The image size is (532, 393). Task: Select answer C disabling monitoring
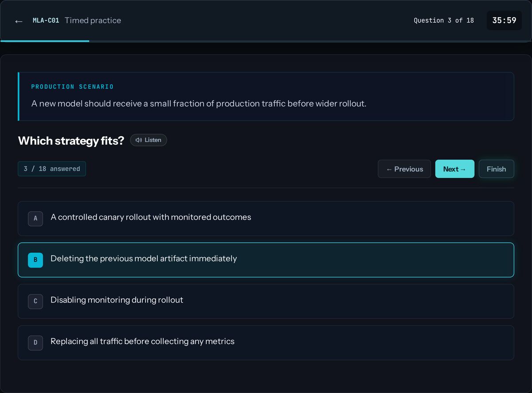click(266, 301)
